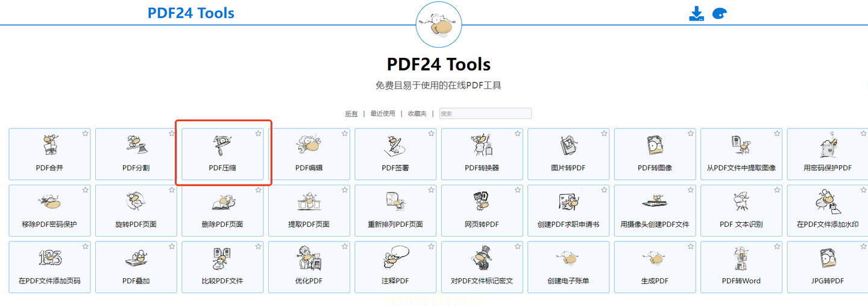
Task: Favorite the PDF转Word tool with its star
Action: (x=777, y=246)
